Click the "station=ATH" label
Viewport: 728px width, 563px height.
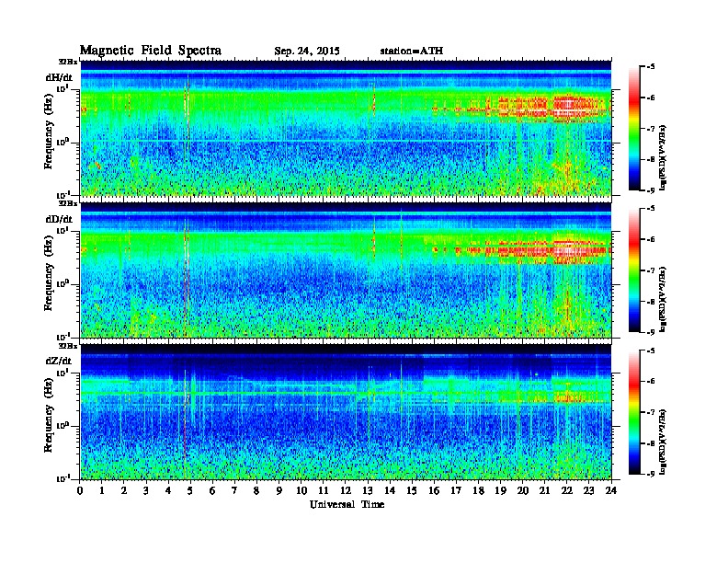412,51
